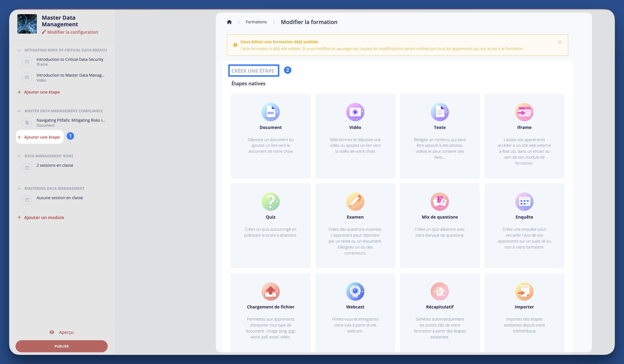Screen dimensions: 624x364
Task: Select the Enquête survey icon
Action: (x=524, y=202)
